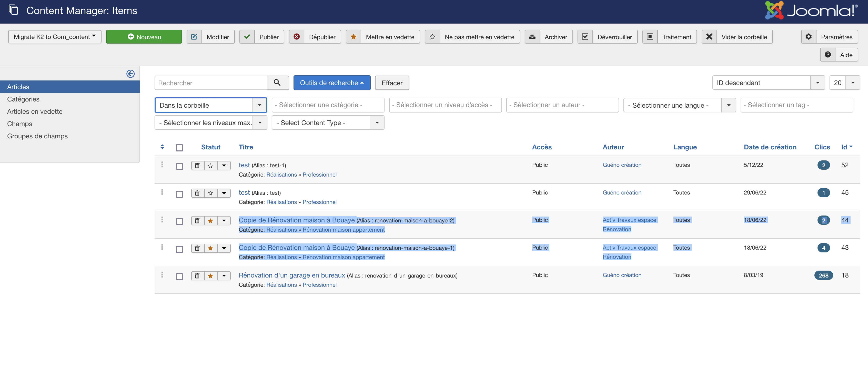This screenshot has width=868, height=369.
Task: Open the Rénovation d'un garage en bureaux link
Action: [x=292, y=275]
